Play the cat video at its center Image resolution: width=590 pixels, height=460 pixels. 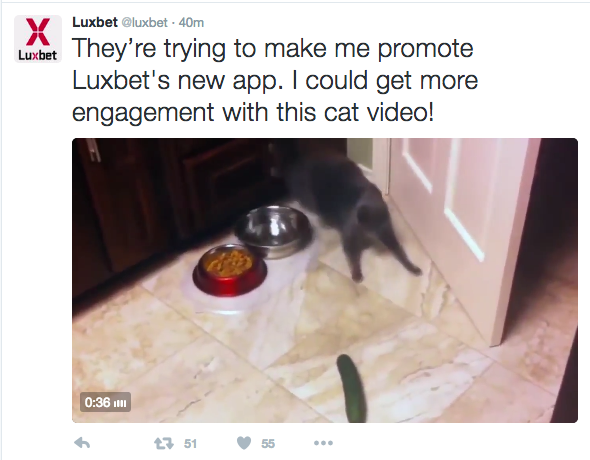pyautogui.click(x=325, y=281)
